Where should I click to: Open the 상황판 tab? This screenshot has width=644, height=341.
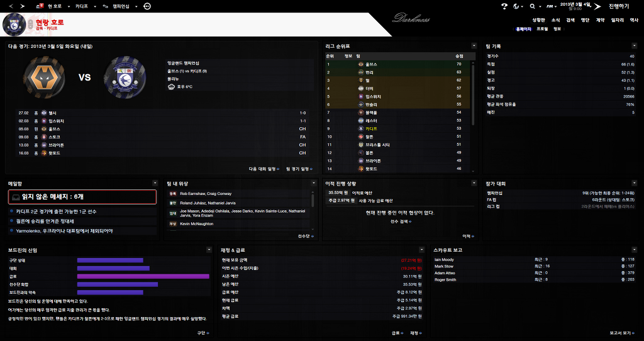[x=538, y=20]
